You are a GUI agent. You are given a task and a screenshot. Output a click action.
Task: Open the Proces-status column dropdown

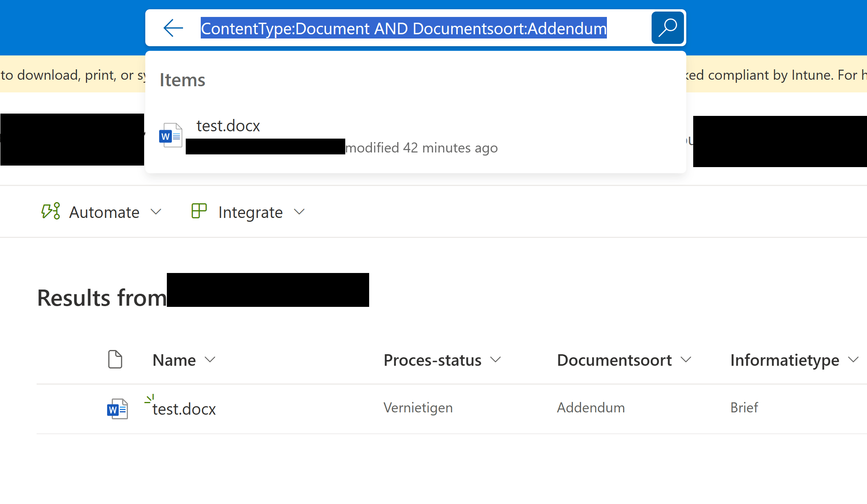[496, 360]
